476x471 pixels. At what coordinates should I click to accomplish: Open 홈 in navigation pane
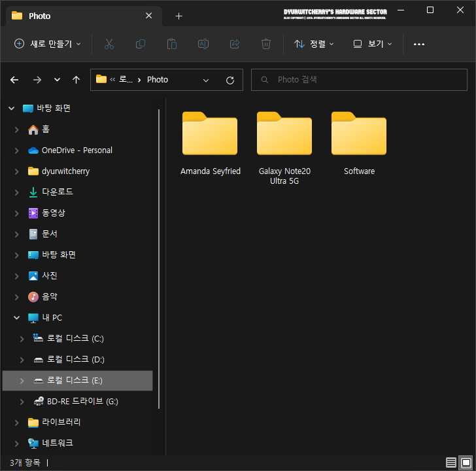[39, 130]
